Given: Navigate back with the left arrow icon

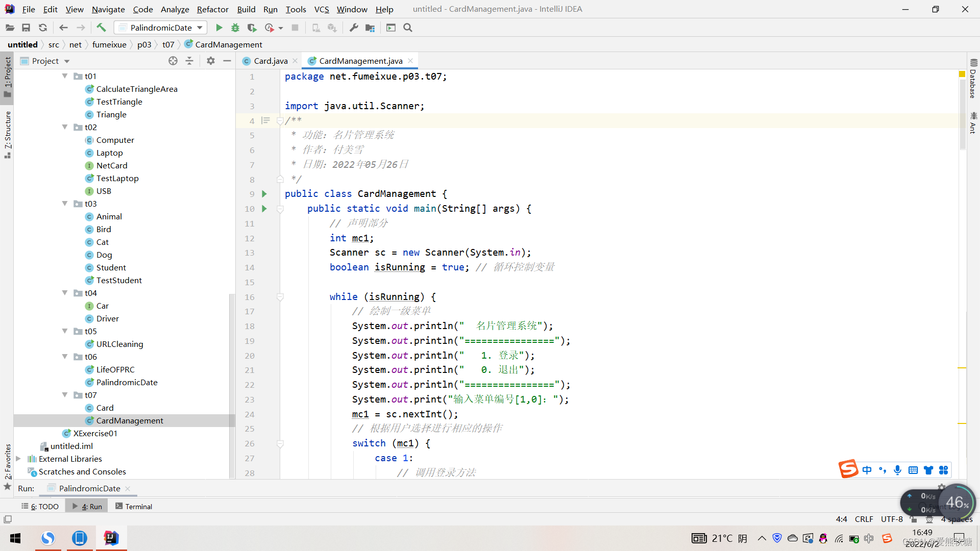Looking at the screenshot, I should [63, 28].
